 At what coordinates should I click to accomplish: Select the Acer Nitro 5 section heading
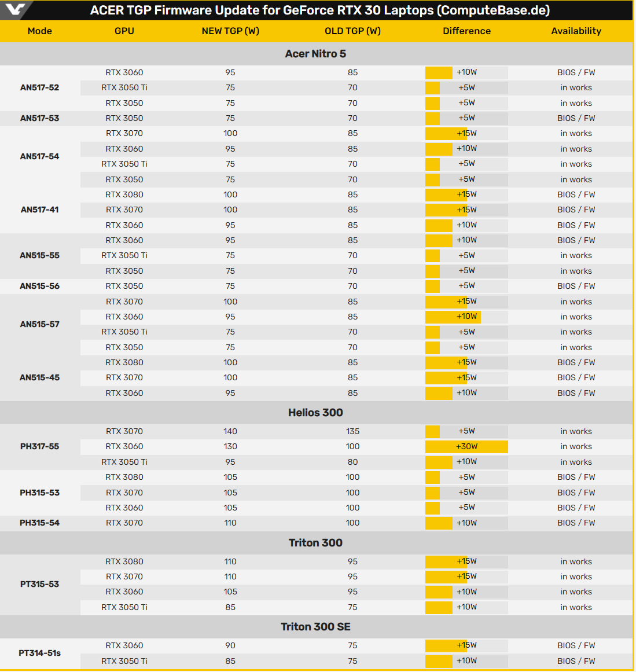point(315,54)
